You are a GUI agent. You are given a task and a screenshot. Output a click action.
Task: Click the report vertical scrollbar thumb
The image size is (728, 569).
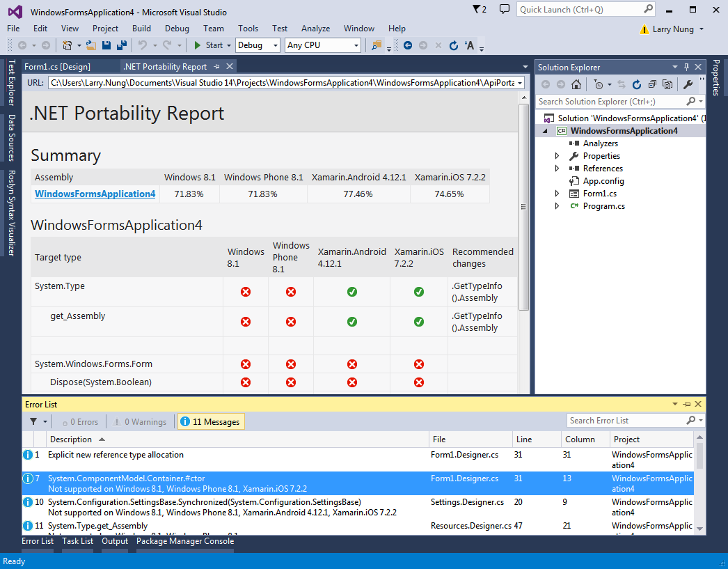[523, 207]
